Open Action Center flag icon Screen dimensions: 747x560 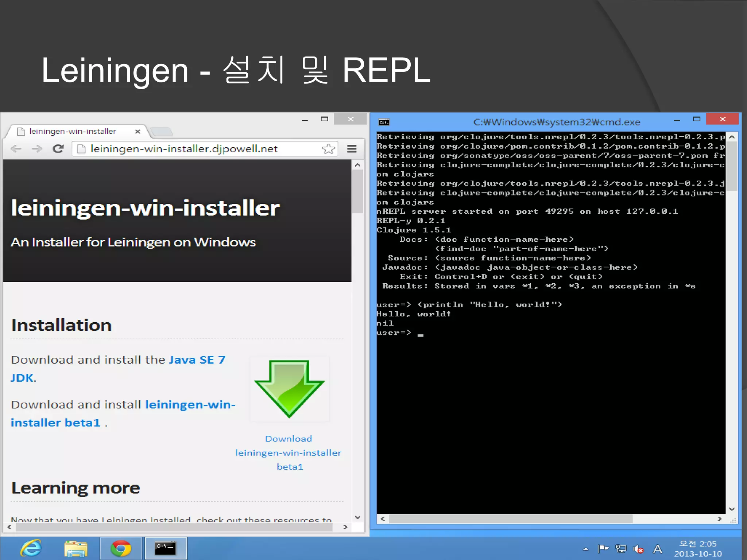click(603, 549)
